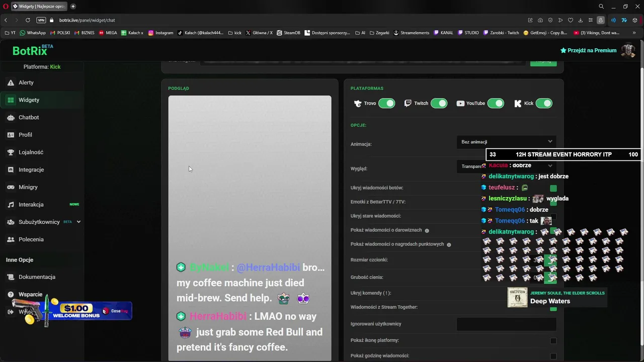Image resolution: width=644 pixels, height=362 pixels.
Task: Open the SteamDB bookmark
Action: (288, 33)
